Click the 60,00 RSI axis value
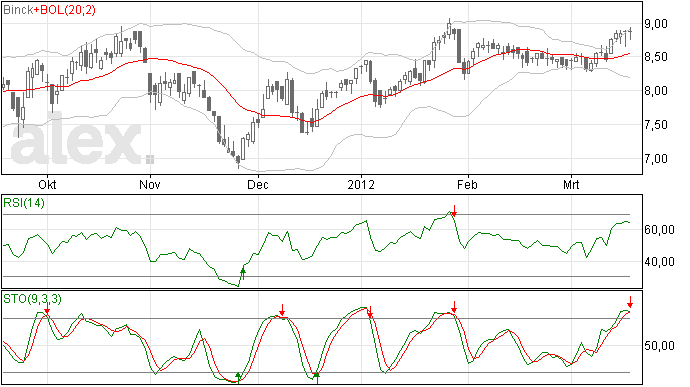 [659, 230]
